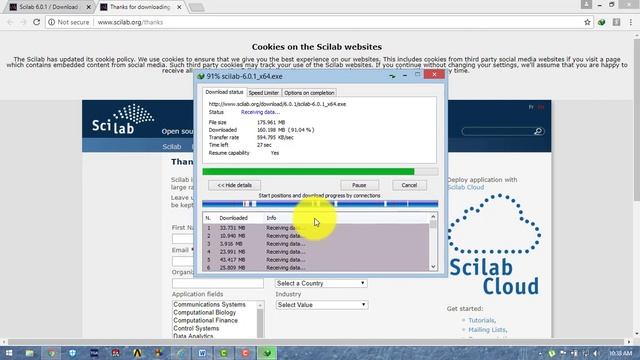Image resolution: width=640 pixels, height=360 pixels.
Task: Switch to the Speed Limiter tab
Action: 263,93
